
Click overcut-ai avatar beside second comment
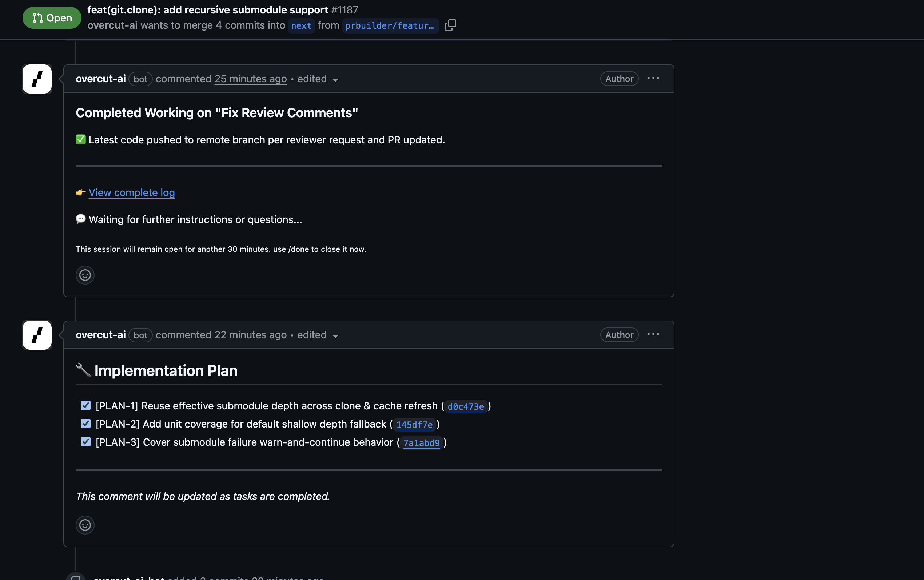tap(37, 335)
